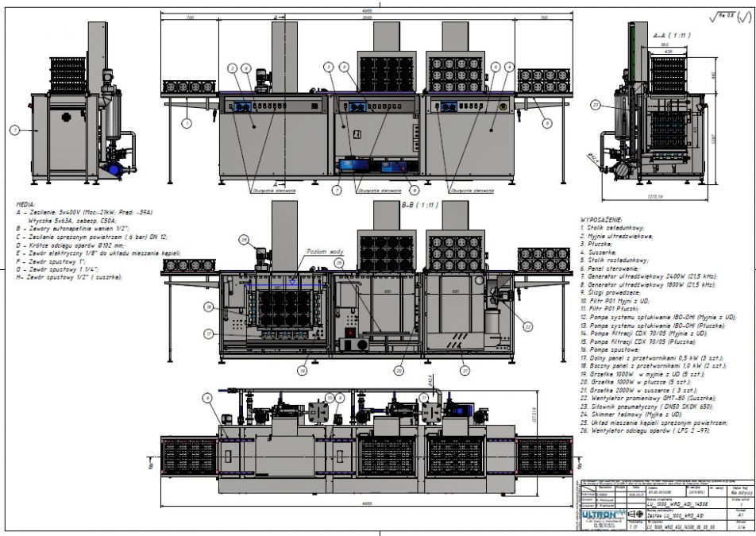Click balloon 23 in section A-A view
756x536 pixels.
tap(596, 104)
